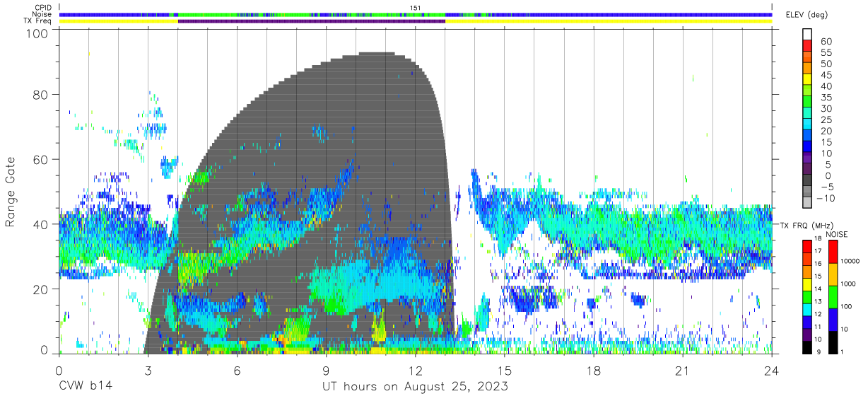Viewport: 868px width, 401px height.
Task: Select the yellow swatch in TX FRQ color bar
Action: (x=807, y=284)
